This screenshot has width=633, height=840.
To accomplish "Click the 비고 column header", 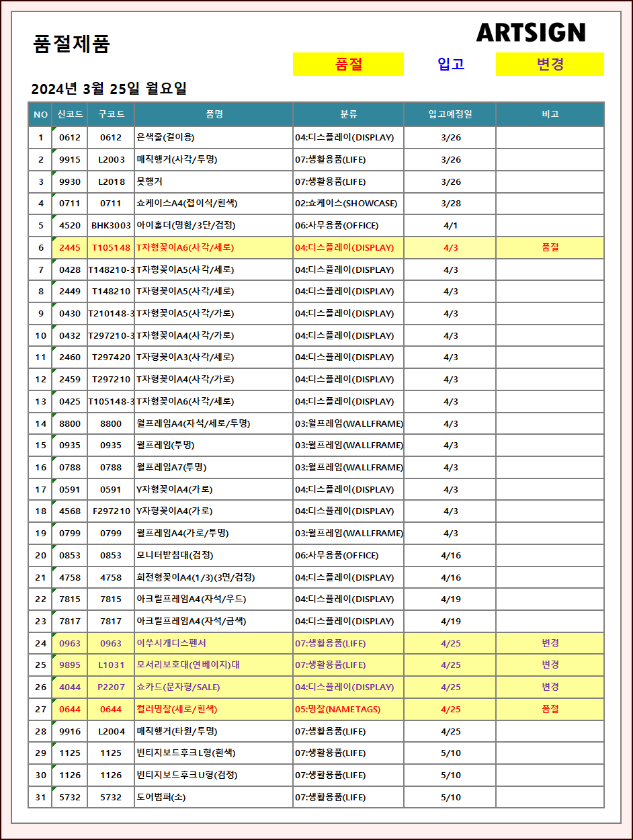I will (x=550, y=114).
